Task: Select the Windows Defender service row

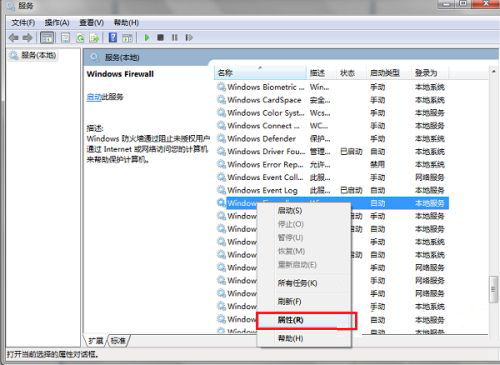Action: pyautogui.click(x=332, y=139)
